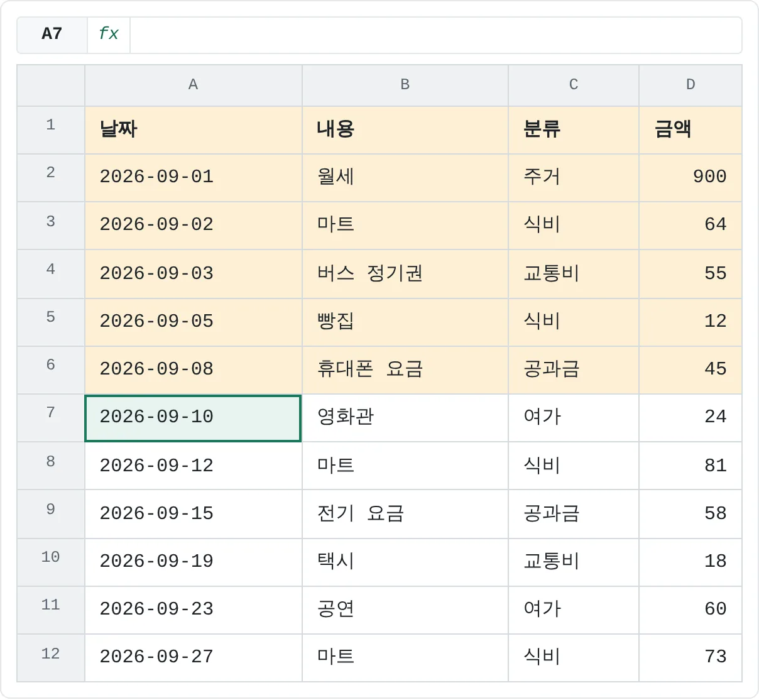Select cell with date 2026-09-23

coord(194,610)
